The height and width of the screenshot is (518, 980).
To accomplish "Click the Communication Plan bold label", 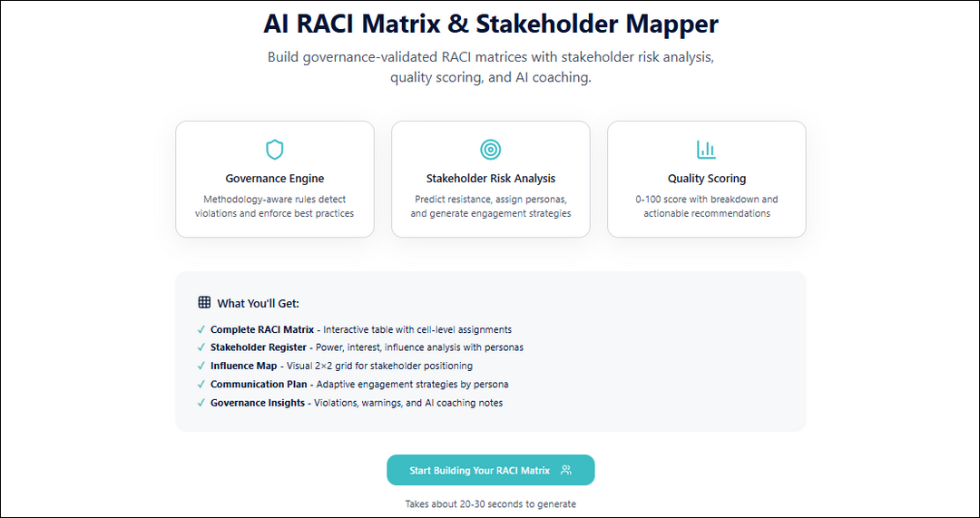I will (x=259, y=385).
